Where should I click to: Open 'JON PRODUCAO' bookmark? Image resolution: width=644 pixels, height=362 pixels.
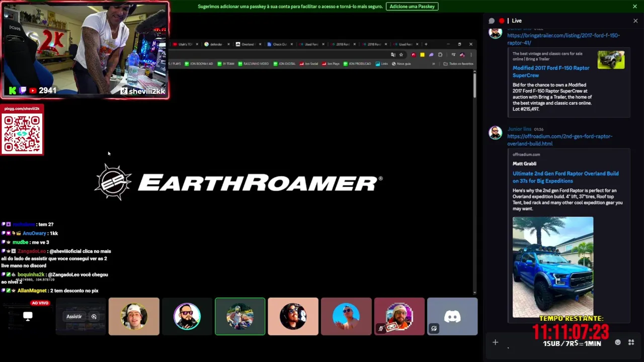click(x=357, y=64)
